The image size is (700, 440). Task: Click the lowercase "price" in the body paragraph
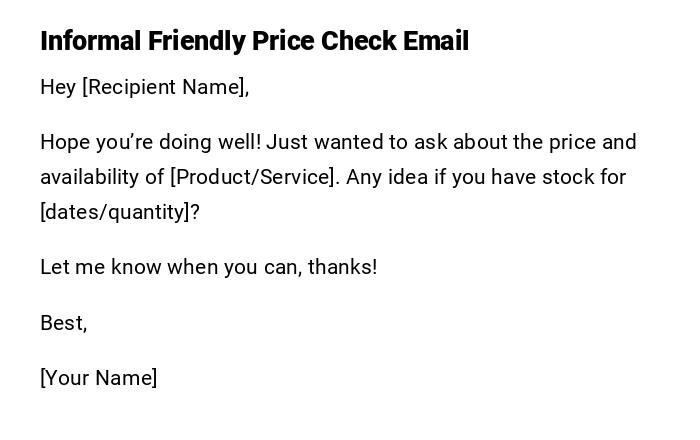(x=573, y=142)
